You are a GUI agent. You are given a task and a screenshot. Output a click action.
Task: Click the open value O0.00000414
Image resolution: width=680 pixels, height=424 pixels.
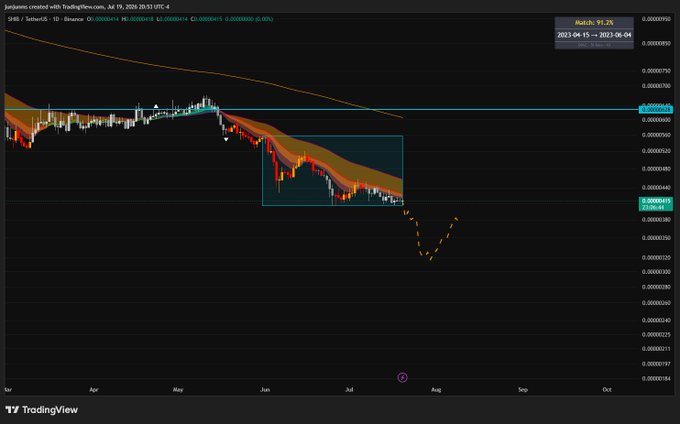103,19
